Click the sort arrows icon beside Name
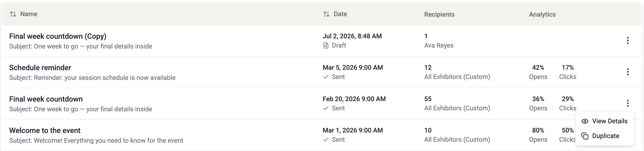The width and height of the screenshot is (644, 151). point(13,14)
